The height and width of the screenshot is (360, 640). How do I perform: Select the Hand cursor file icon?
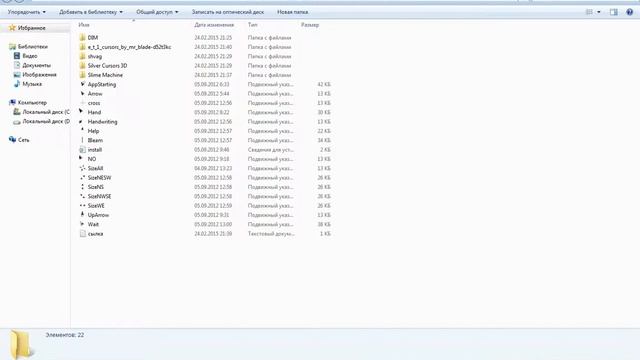coord(82,112)
